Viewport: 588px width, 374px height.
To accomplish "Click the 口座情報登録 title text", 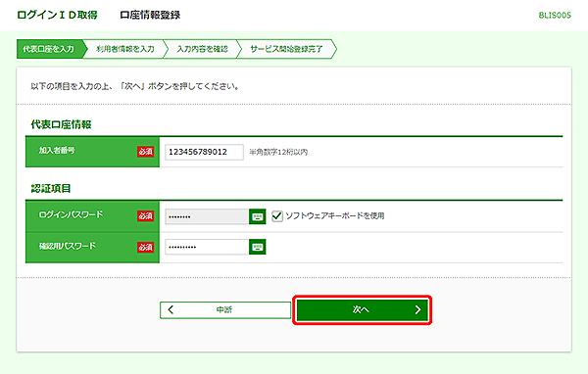I will pos(150,15).
